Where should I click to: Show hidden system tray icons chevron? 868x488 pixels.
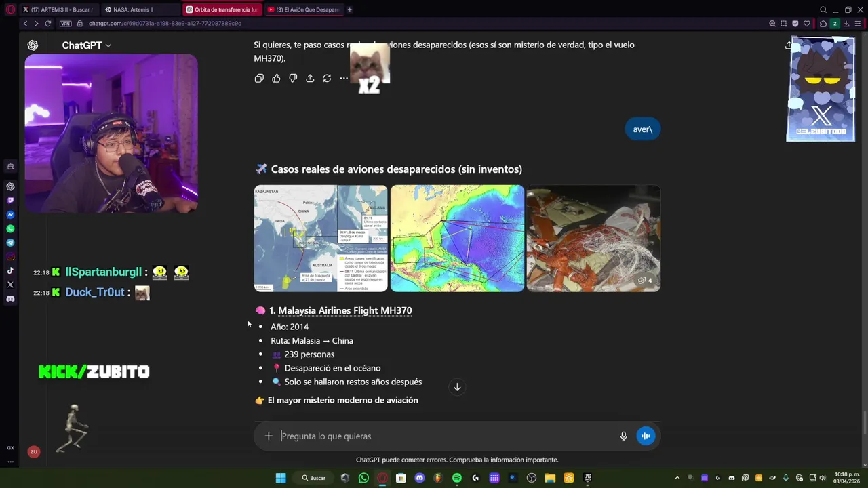[x=677, y=478]
